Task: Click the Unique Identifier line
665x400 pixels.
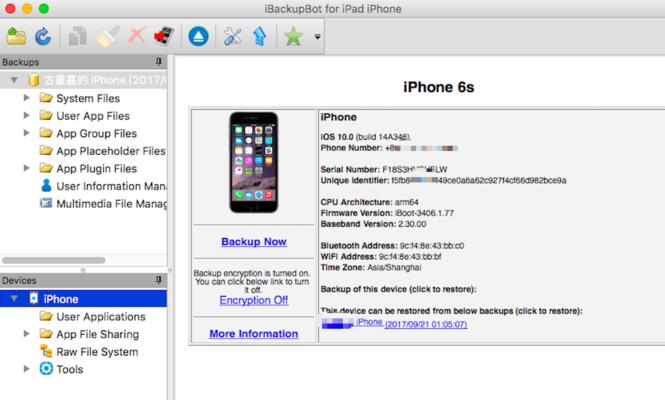Action: click(x=443, y=180)
